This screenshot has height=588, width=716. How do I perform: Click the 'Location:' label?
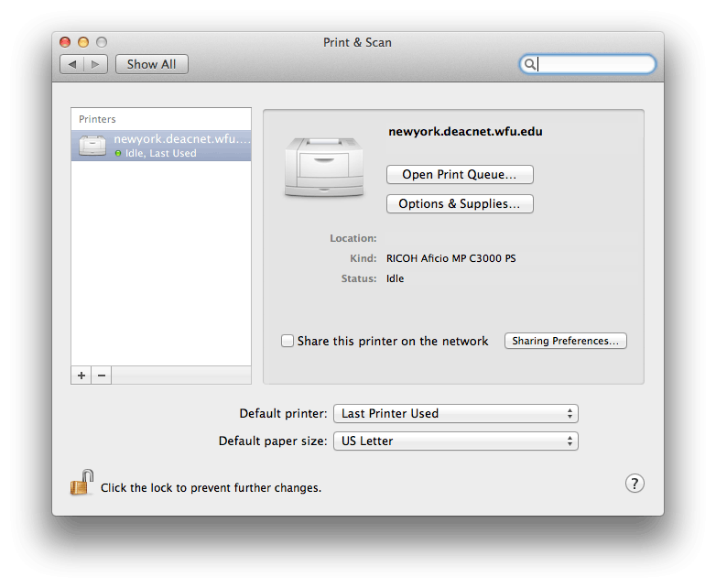353,238
